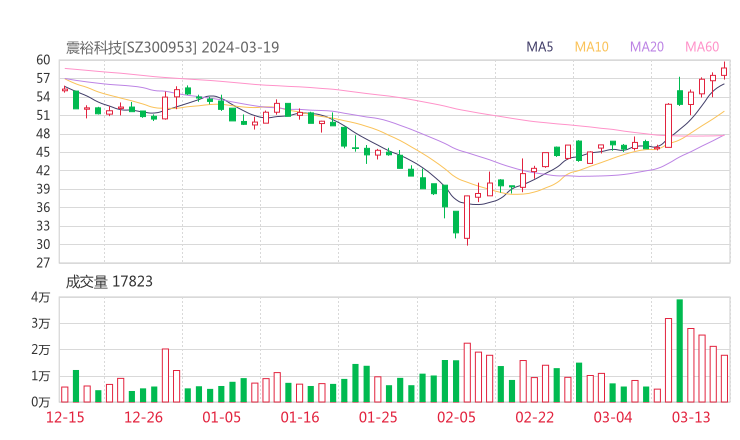Click the 48 price axis label
Image resolution: width=740 pixels, height=440 pixels.
pos(43,134)
